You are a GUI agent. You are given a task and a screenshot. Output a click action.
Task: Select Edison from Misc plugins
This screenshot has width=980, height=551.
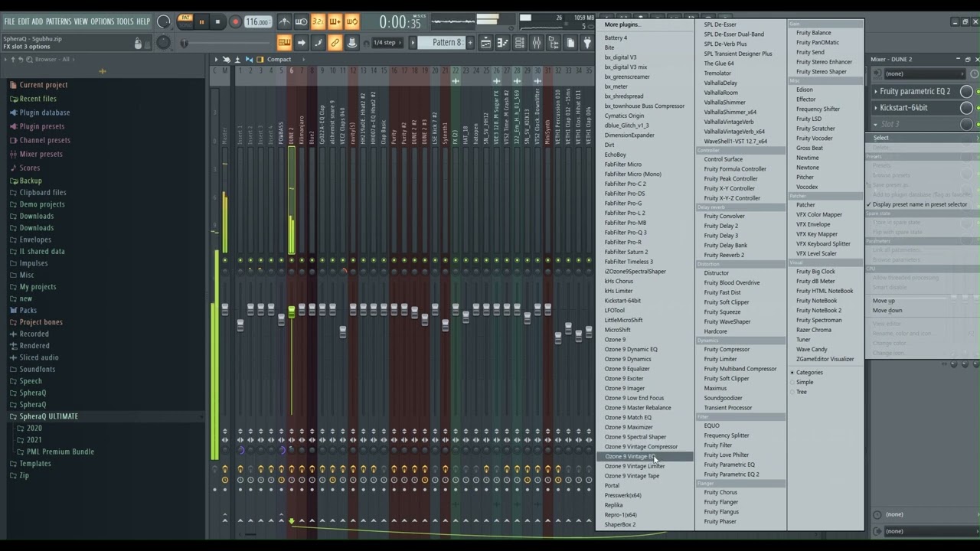[805, 90]
